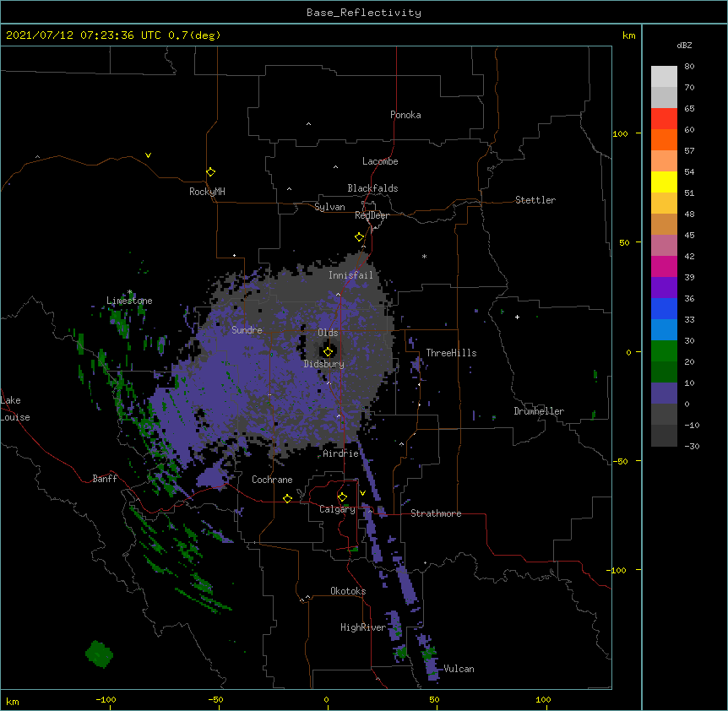Click the yellow diamond marker above RockyMH
Image resolution: width=728 pixels, height=711 pixels.
210,171
